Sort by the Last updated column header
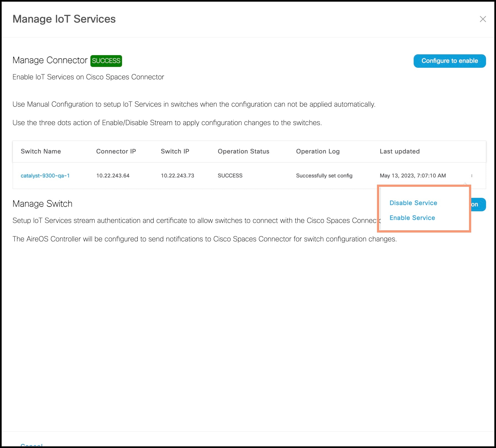Screen dimensions: 496x448 pyautogui.click(x=400, y=151)
